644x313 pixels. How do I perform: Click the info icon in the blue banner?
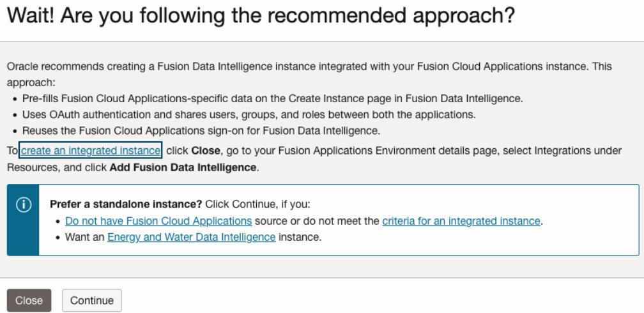coord(23,204)
